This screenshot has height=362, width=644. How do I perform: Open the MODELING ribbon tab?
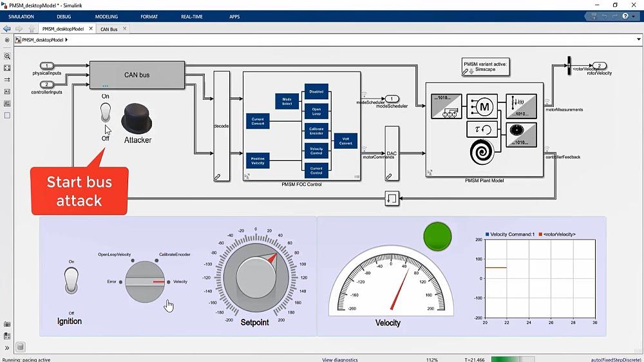(x=106, y=16)
